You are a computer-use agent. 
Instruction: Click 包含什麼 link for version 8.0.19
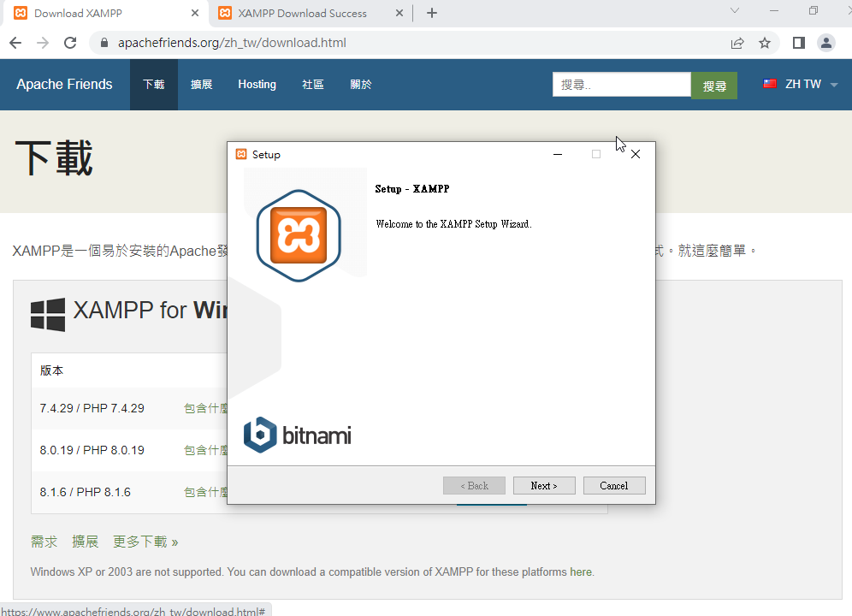coord(206,450)
